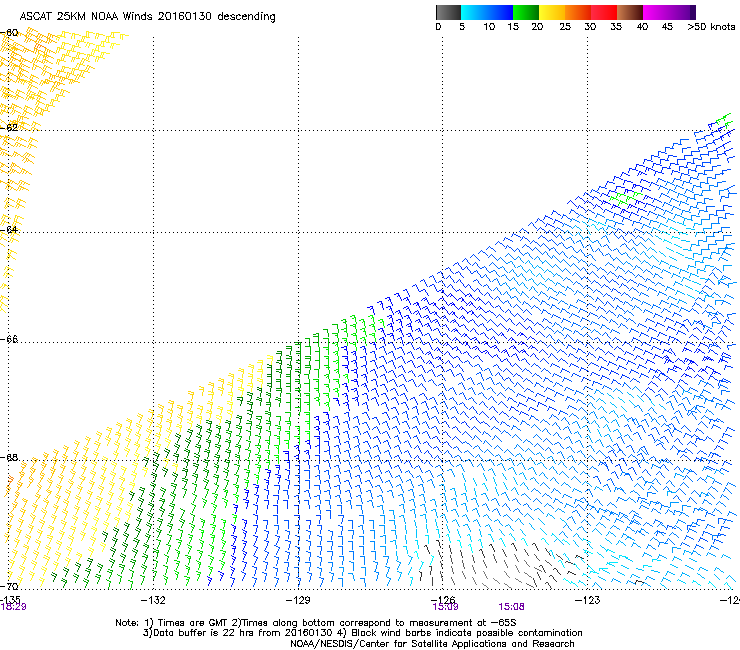Click the purple time stamp '15:09'
The image size is (740, 650).
(445, 607)
